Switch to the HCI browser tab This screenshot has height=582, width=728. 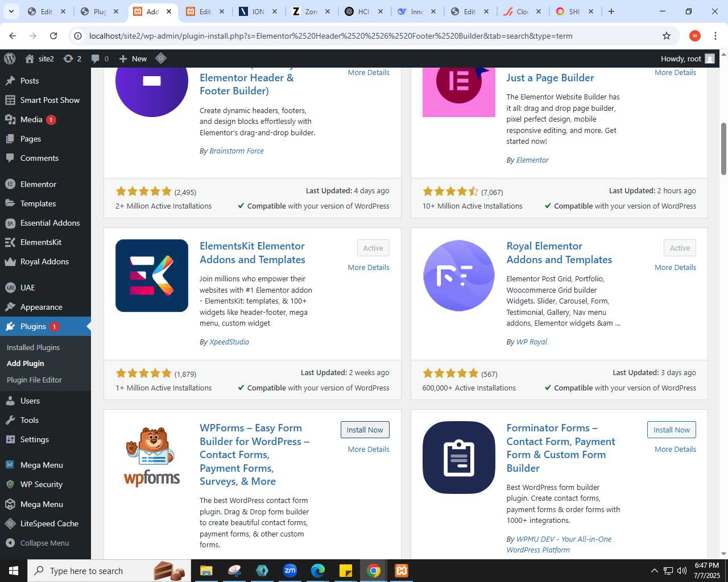(x=363, y=11)
